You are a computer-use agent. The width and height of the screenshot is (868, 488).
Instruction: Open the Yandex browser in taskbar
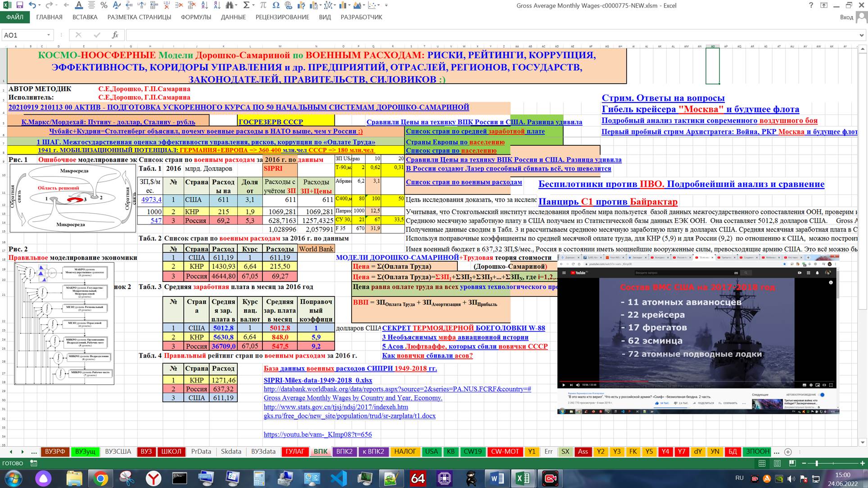click(153, 478)
